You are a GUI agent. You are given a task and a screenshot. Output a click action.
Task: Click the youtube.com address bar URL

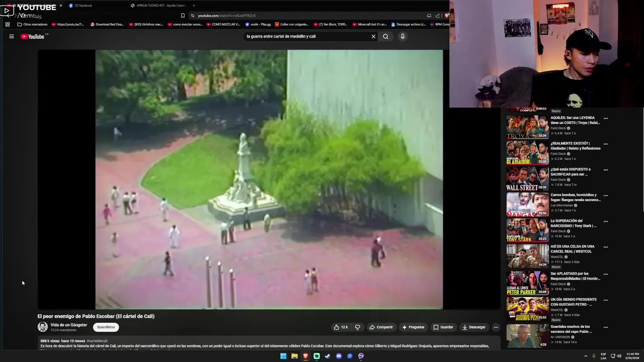226,16
